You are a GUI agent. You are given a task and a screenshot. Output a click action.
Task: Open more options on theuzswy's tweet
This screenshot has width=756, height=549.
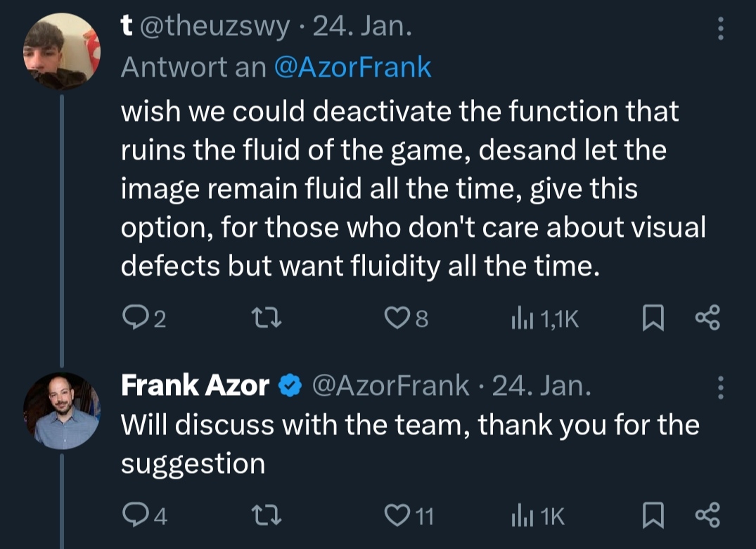pos(719,28)
